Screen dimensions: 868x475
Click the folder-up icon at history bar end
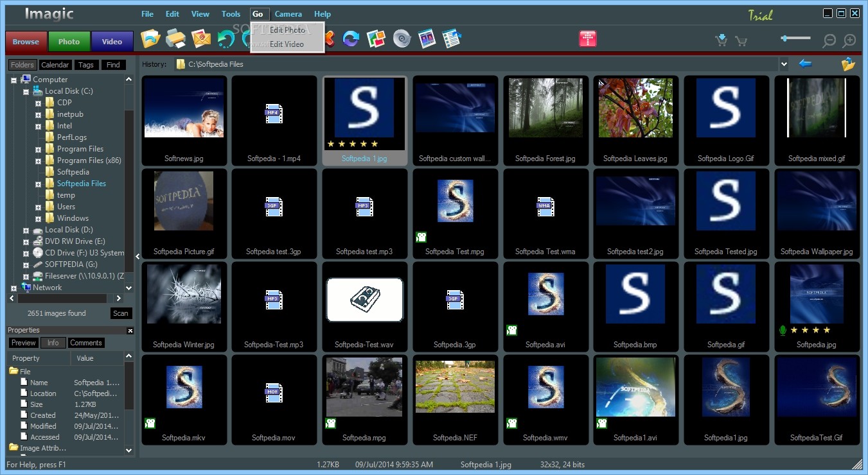pyautogui.click(x=848, y=64)
